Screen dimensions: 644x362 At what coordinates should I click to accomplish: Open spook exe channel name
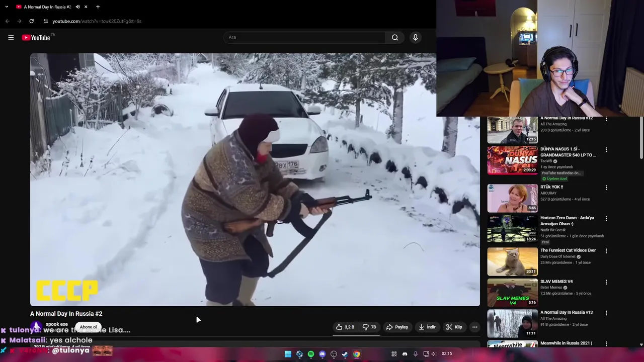click(56, 324)
